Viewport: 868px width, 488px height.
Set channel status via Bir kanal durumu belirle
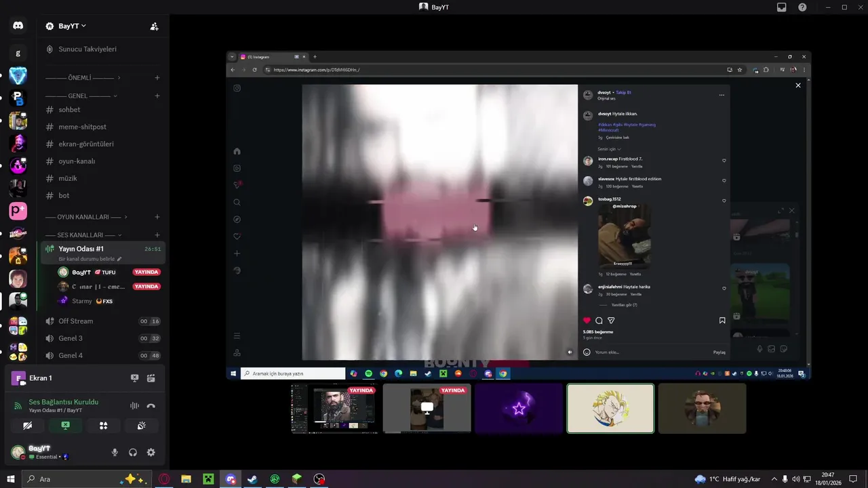click(x=90, y=259)
